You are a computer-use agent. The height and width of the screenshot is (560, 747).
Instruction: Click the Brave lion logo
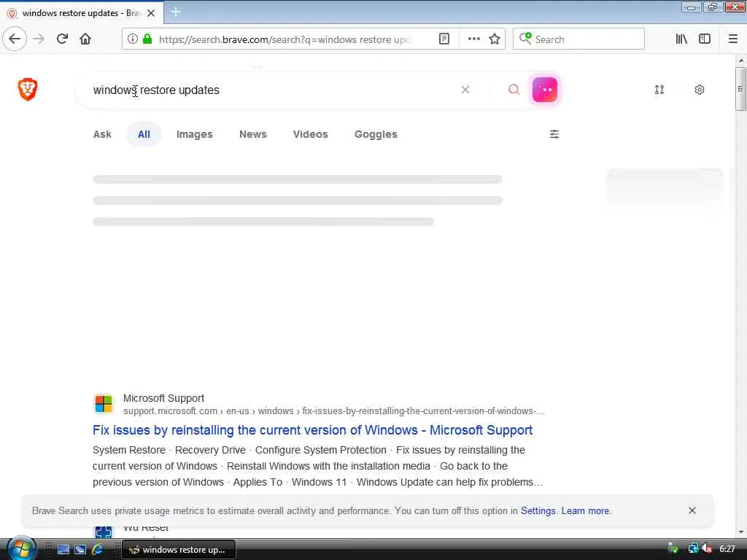click(x=28, y=89)
